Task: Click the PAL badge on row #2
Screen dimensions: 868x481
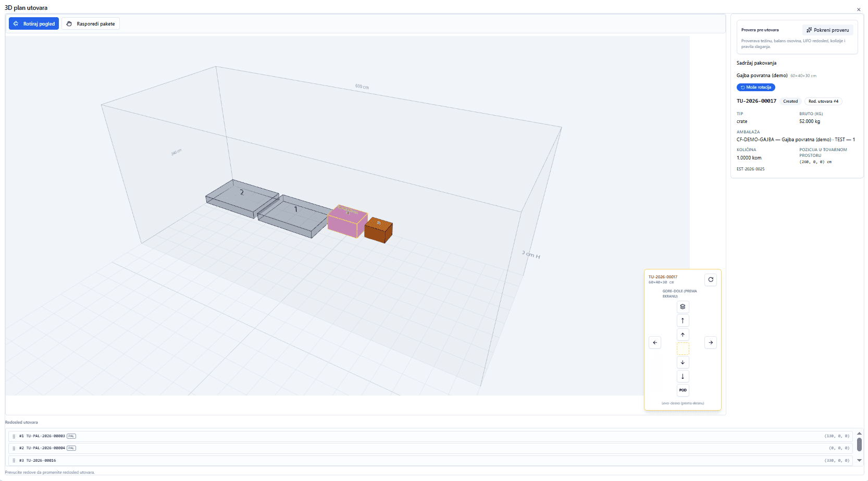Action: tap(71, 448)
